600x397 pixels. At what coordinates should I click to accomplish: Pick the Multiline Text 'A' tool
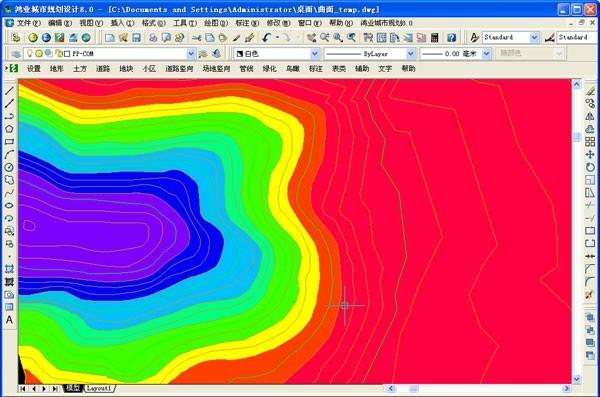coord(9,320)
